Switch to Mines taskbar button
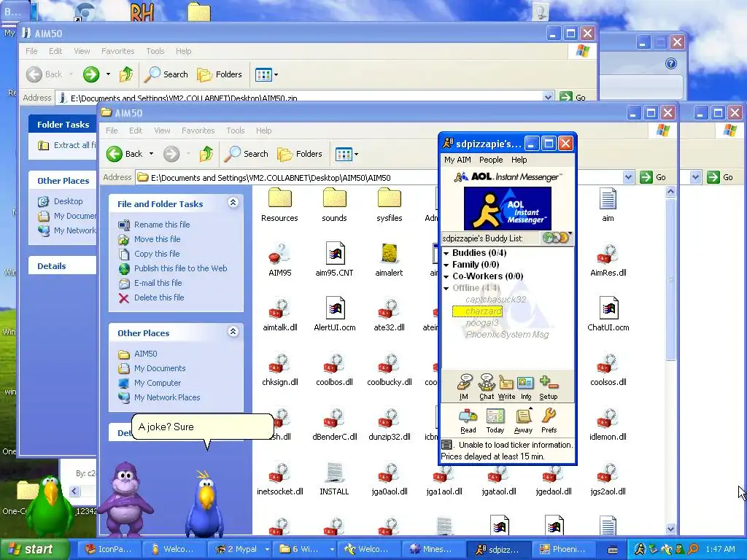This screenshot has height=560, width=747. pos(433,549)
